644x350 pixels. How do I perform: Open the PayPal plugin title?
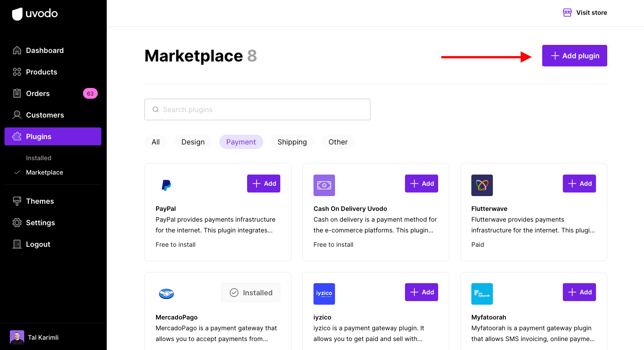tap(165, 209)
